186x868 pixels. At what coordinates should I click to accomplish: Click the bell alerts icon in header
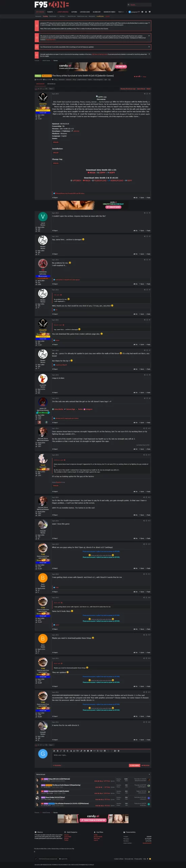pyautogui.click(x=146, y=12)
